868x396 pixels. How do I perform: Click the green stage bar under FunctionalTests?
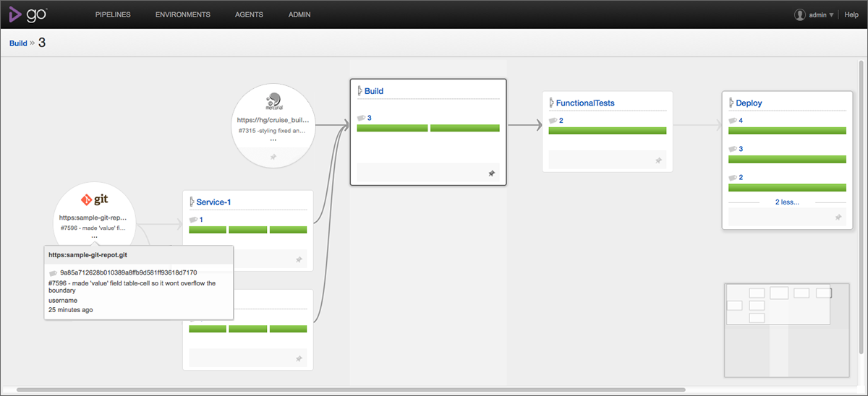point(608,131)
